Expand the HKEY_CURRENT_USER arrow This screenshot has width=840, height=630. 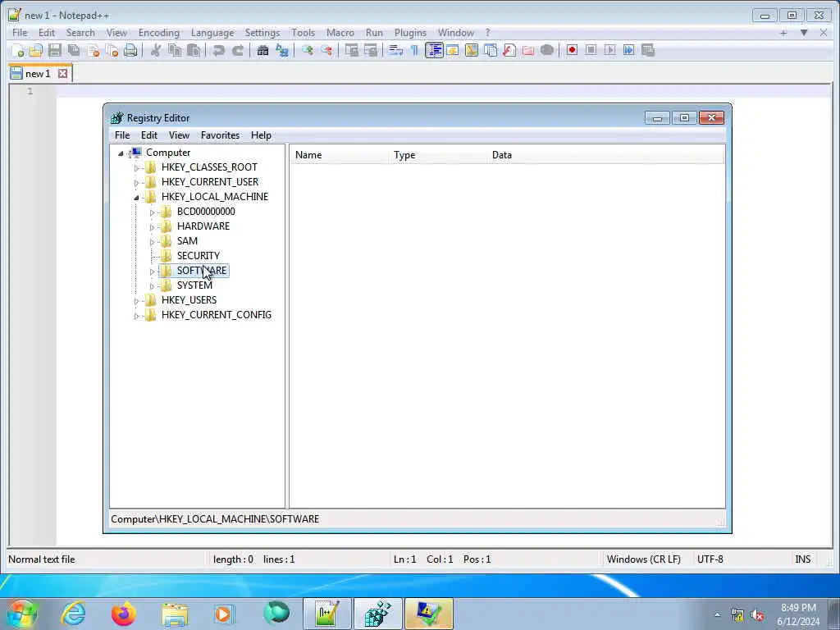coord(136,183)
